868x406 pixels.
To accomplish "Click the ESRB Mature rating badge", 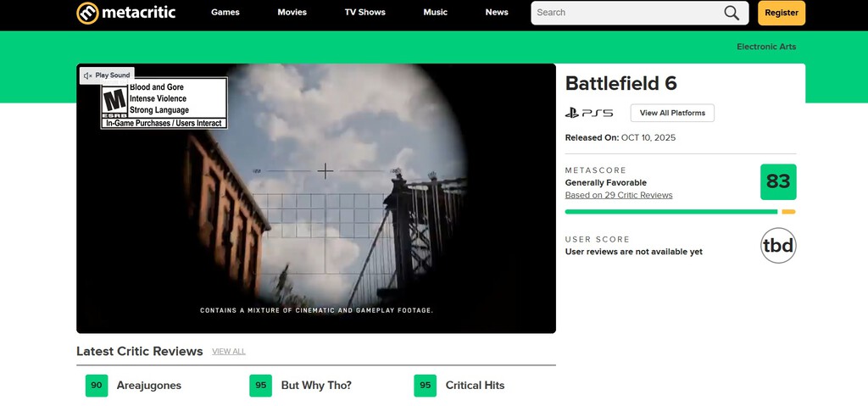I will click(x=113, y=103).
